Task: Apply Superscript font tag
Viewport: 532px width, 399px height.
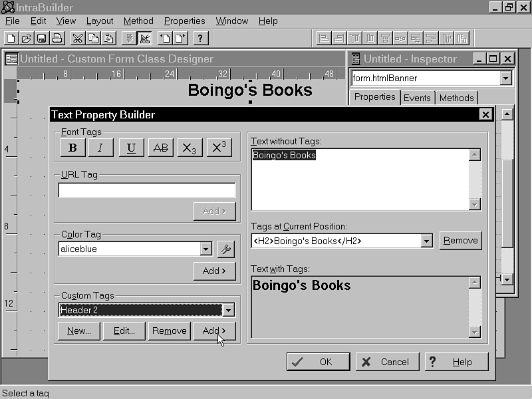Action: [219, 148]
